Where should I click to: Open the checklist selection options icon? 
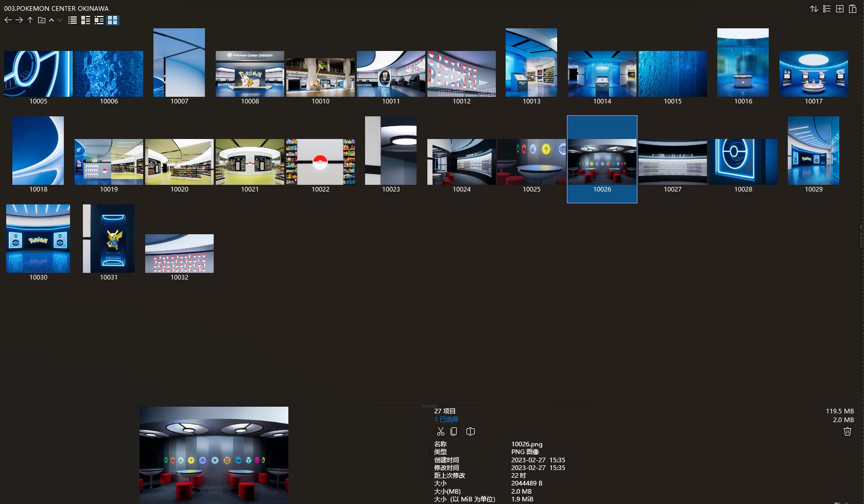tap(827, 9)
